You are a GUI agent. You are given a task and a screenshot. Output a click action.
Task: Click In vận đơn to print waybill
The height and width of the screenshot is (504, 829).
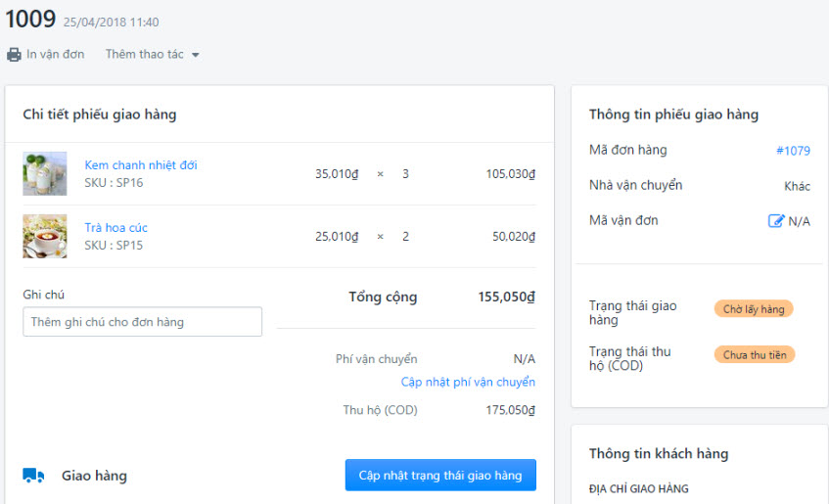(55, 55)
